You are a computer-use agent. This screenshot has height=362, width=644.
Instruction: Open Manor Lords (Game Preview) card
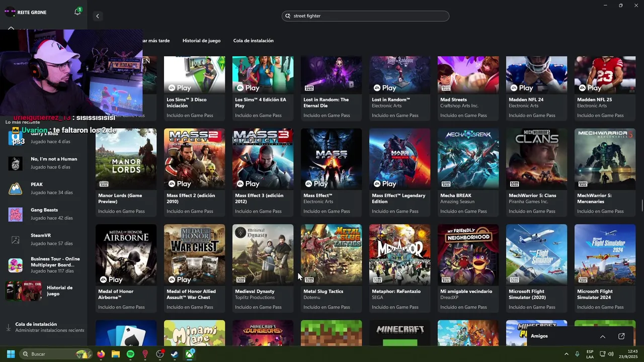click(126, 173)
